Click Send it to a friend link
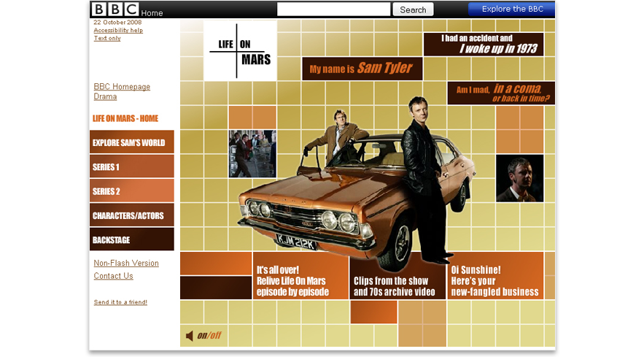 (120, 302)
